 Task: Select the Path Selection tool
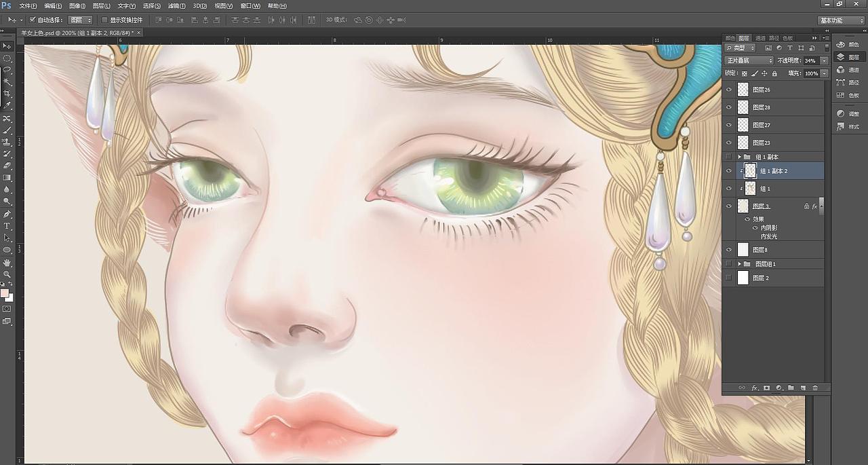tap(7, 237)
